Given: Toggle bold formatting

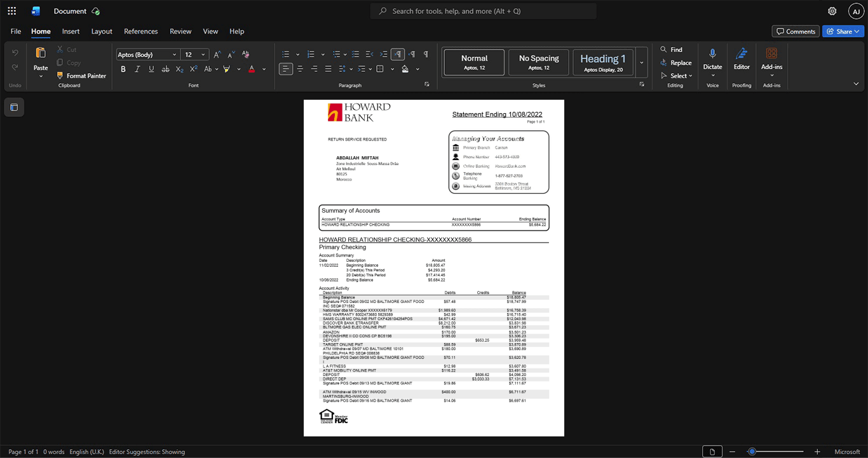Looking at the screenshot, I should point(123,69).
